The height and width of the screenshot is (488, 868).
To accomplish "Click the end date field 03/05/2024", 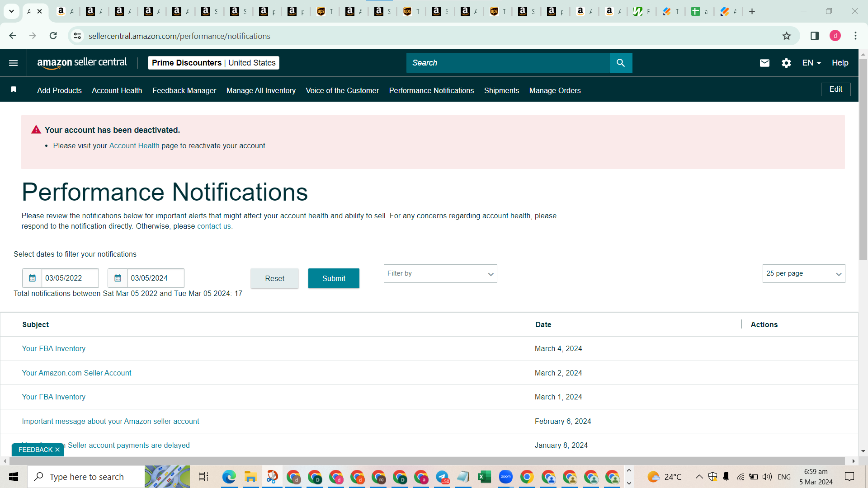I will coord(156,278).
